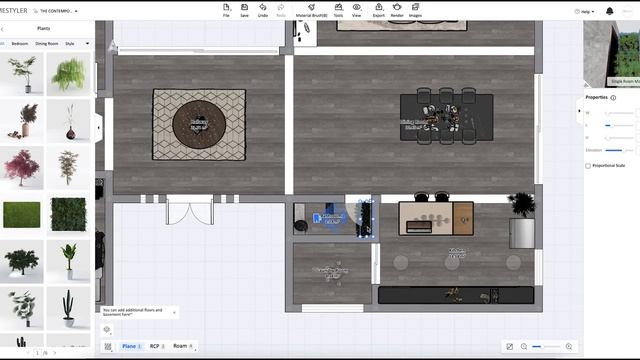Select the flat grass patch thumbnail
Image resolution: width=640 pixels, height=360 pixels.
click(22, 215)
